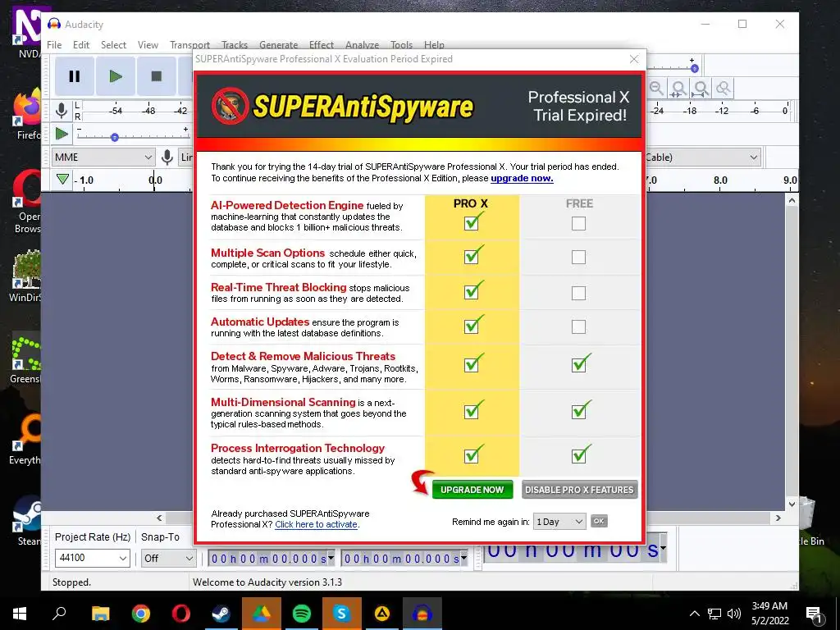The width and height of the screenshot is (840, 630).
Task: Open the MME audio host dropdown
Action: click(104, 157)
